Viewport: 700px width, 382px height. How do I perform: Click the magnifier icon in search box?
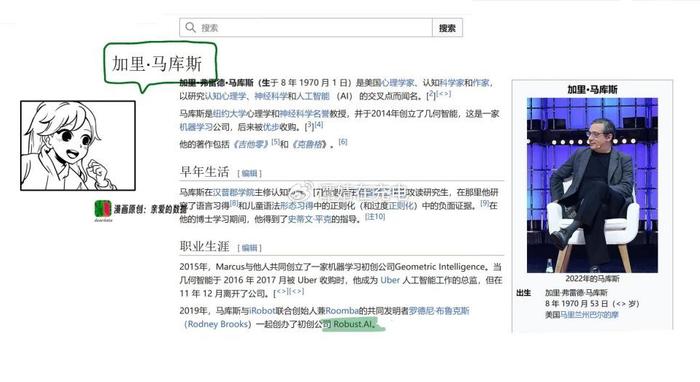[191, 27]
